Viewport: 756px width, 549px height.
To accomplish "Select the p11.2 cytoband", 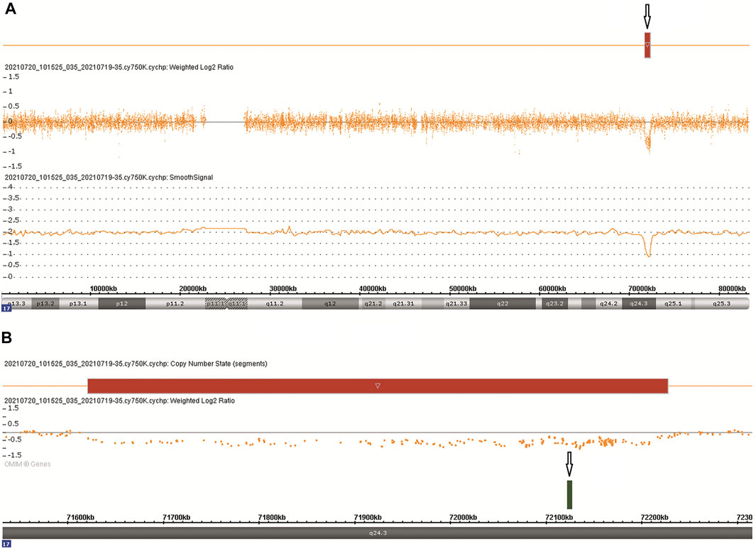I will click(x=175, y=303).
